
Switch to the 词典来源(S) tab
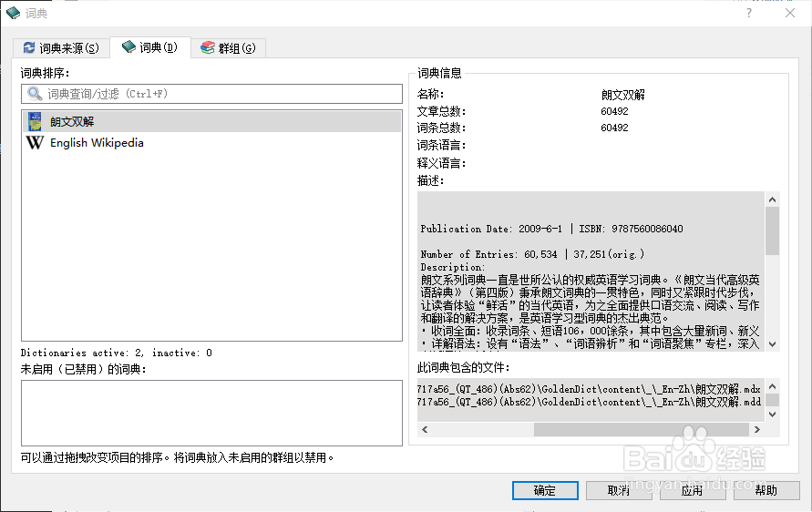pyautogui.click(x=61, y=48)
